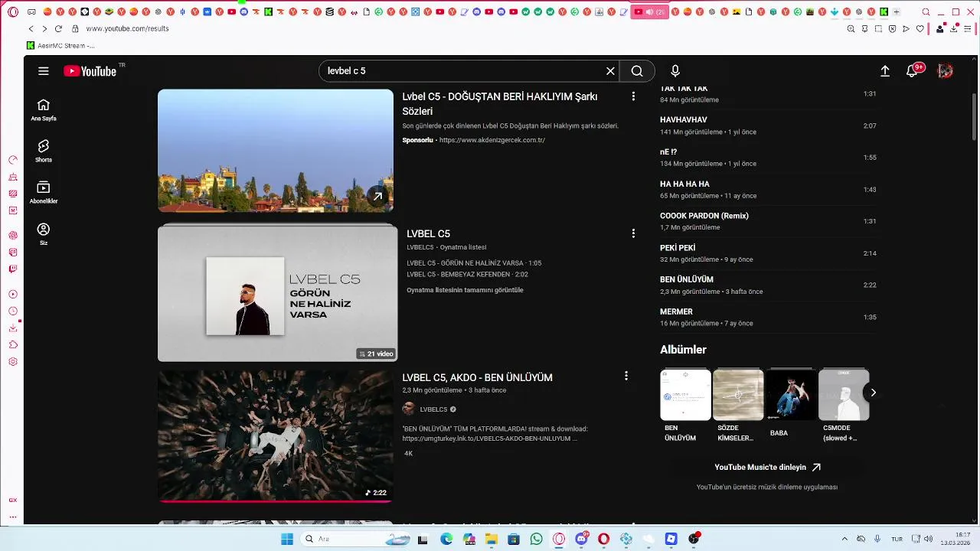Viewport: 980px width, 551px height.
Task: Reload the page
Action: [x=58, y=28]
